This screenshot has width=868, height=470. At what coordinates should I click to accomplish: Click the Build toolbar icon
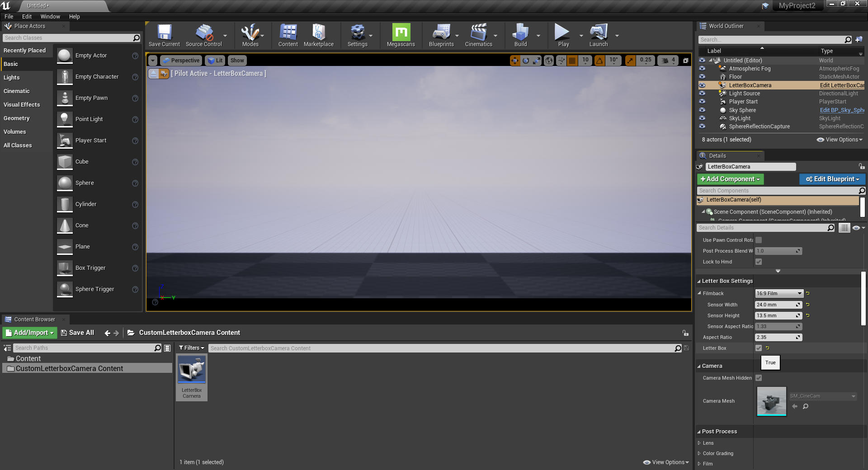[520, 35]
